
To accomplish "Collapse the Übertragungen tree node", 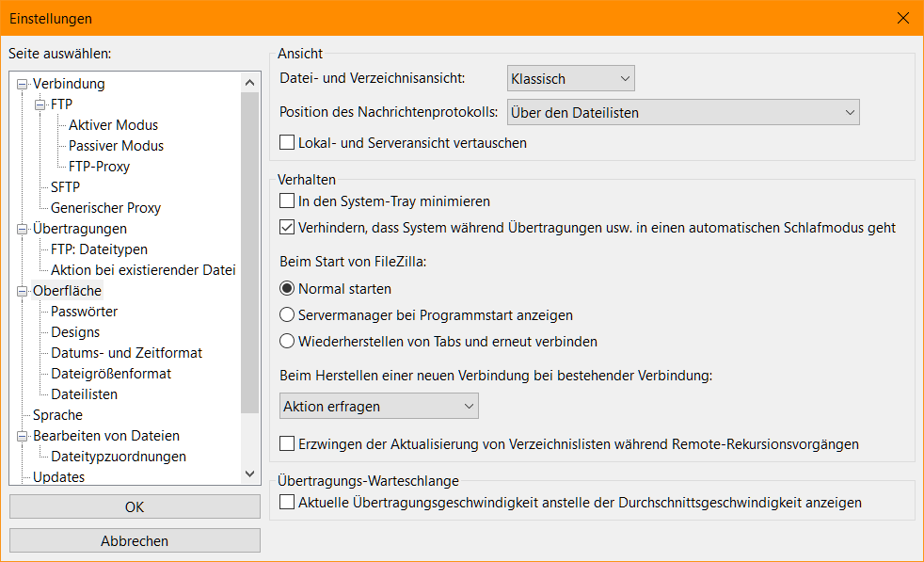I will pos(23,229).
